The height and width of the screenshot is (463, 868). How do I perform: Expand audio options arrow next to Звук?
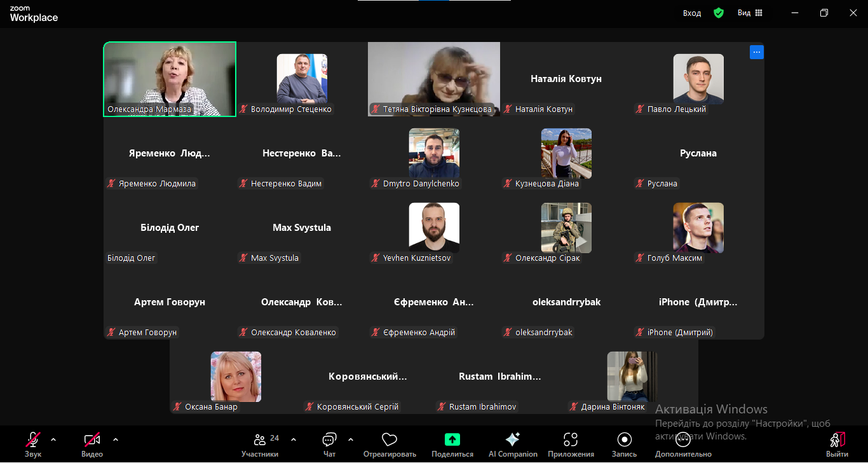click(x=53, y=439)
